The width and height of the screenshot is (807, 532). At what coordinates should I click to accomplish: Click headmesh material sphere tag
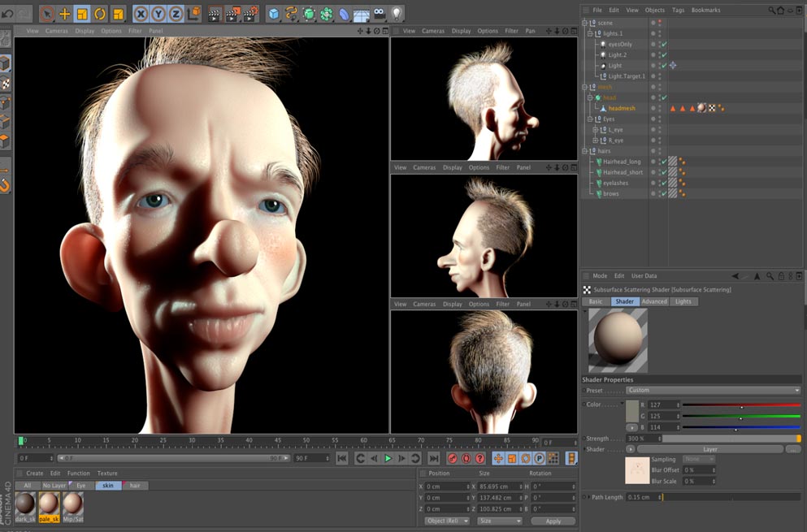702,108
